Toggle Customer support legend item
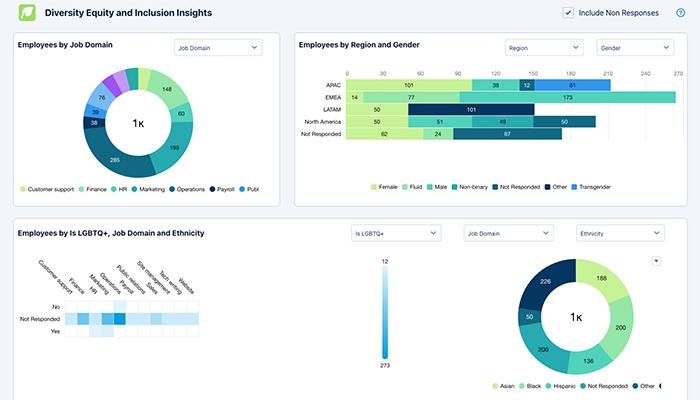The width and height of the screenshot is (700, 400). 47,189
